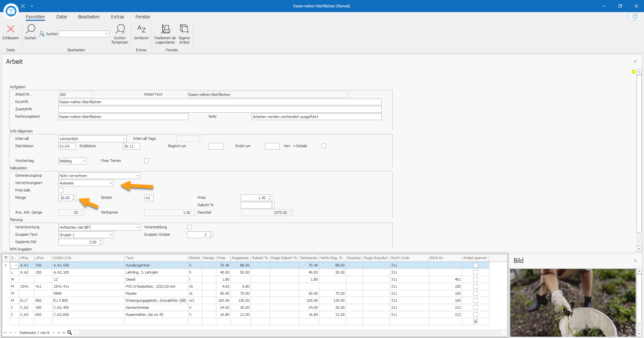Sort grid by the MwSt-Code column header
Viewport: 644px width, 338px height.
coord(409,258)
